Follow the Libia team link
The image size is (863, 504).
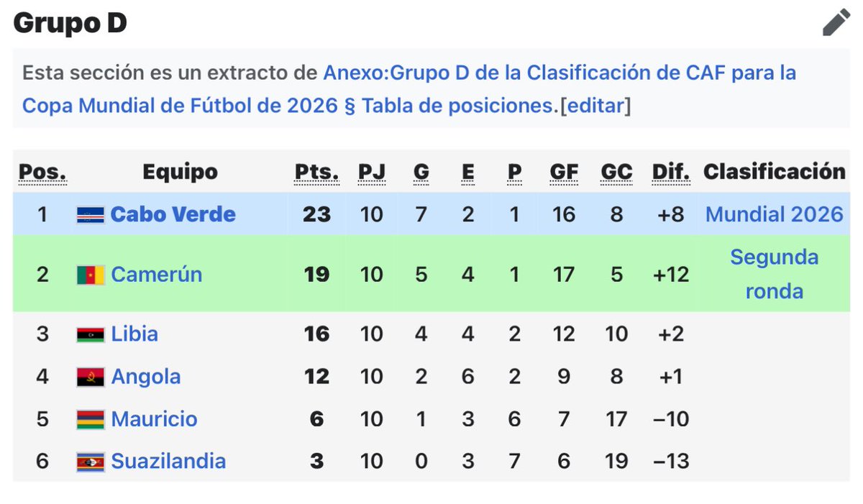[x=134, y=334]
